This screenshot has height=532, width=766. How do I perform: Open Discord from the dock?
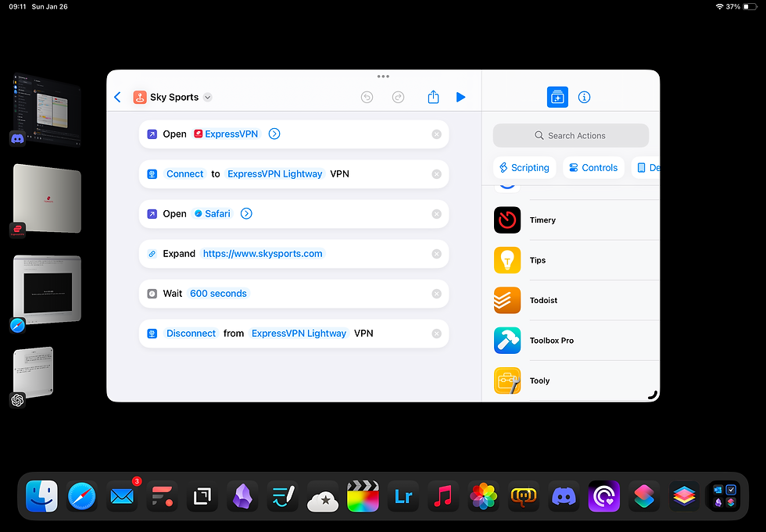pos(564,496)
